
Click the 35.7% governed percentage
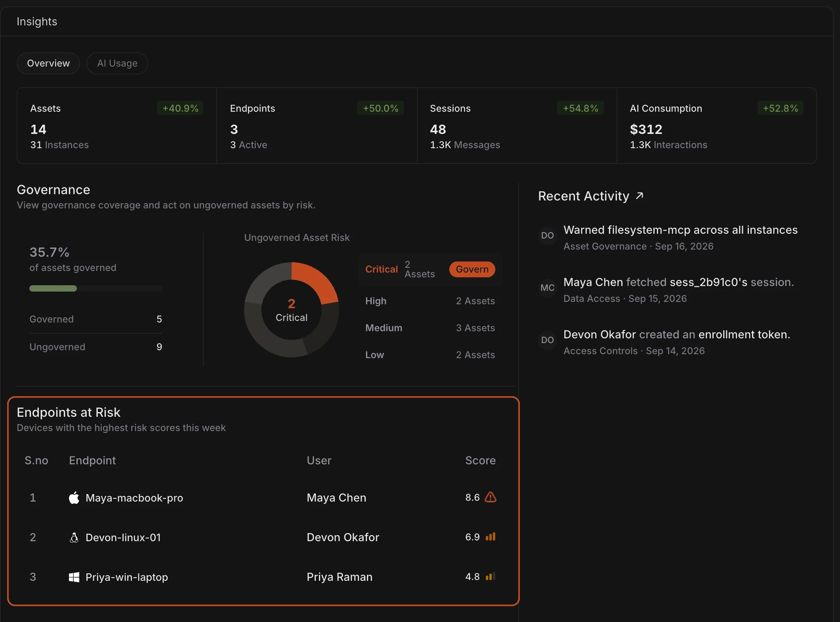[x=50, y=252]
